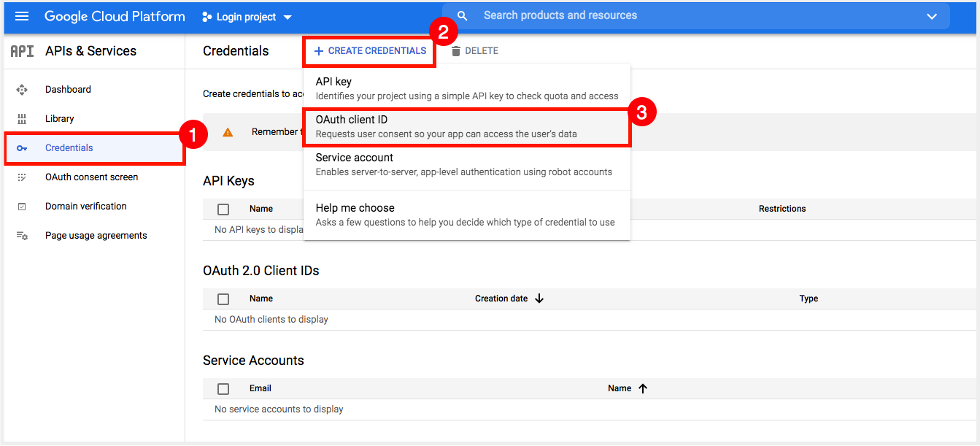Click the API logo icon in the sidebar
Viewport: 980px width, 446px height.
[22, 51]
